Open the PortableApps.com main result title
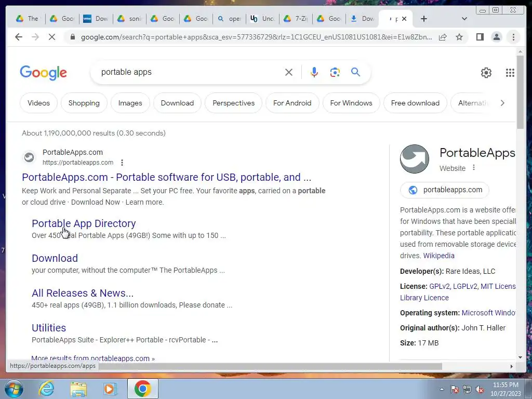 point(166,177)
